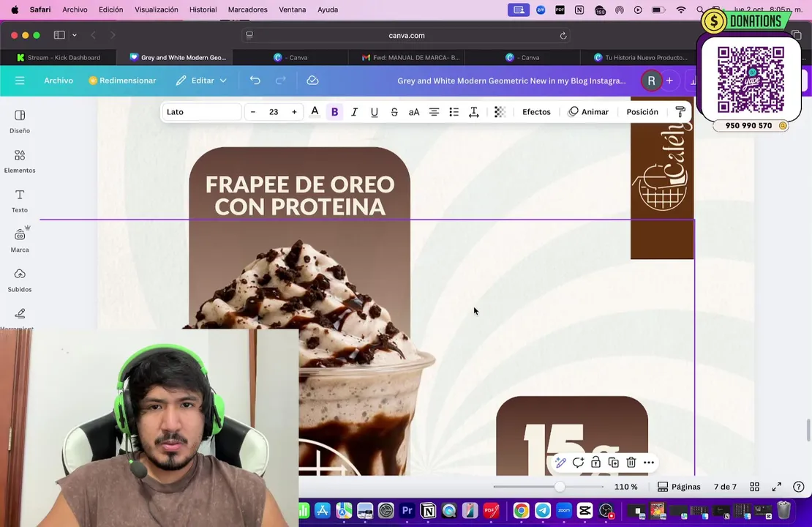Open the Marcadores menu
The width and height of the screenshot is (812, 527).
(247, 10)
